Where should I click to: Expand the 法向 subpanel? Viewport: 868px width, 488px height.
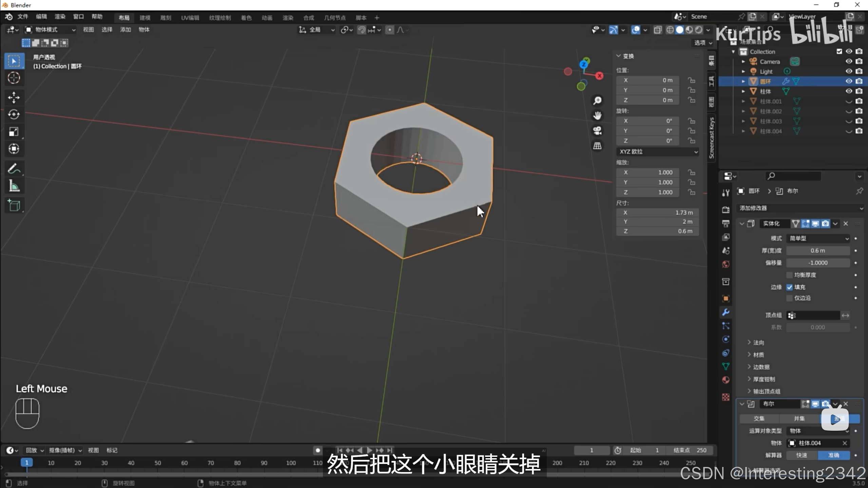[x=758, y=343]
